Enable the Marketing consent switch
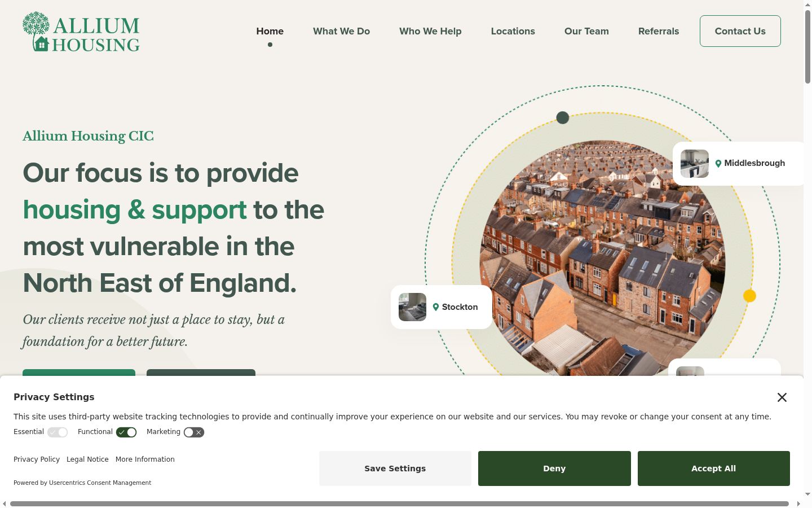 coord(194,432)
